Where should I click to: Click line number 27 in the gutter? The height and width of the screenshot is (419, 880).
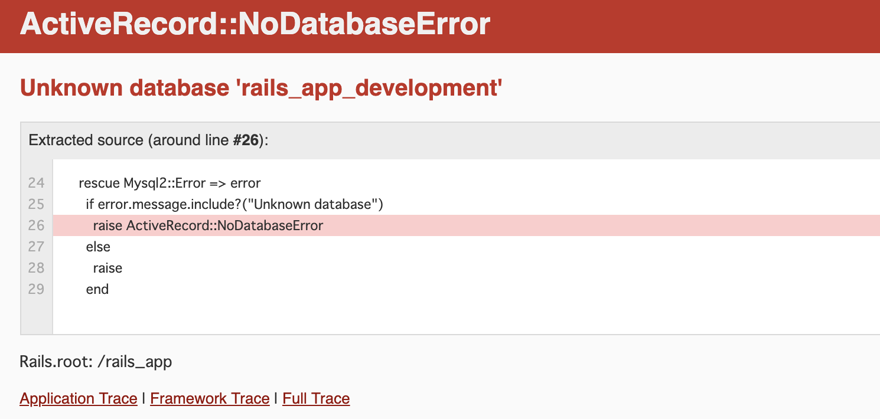tap(36, 246)
